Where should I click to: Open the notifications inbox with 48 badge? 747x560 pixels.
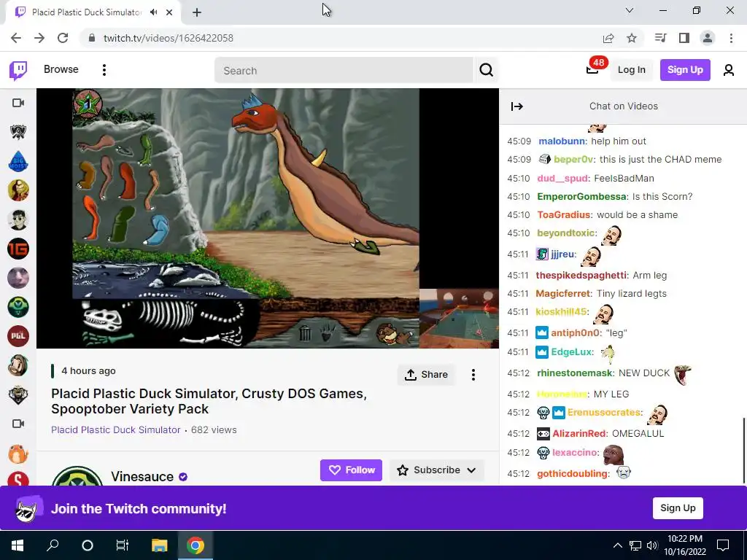click(592, 69)
